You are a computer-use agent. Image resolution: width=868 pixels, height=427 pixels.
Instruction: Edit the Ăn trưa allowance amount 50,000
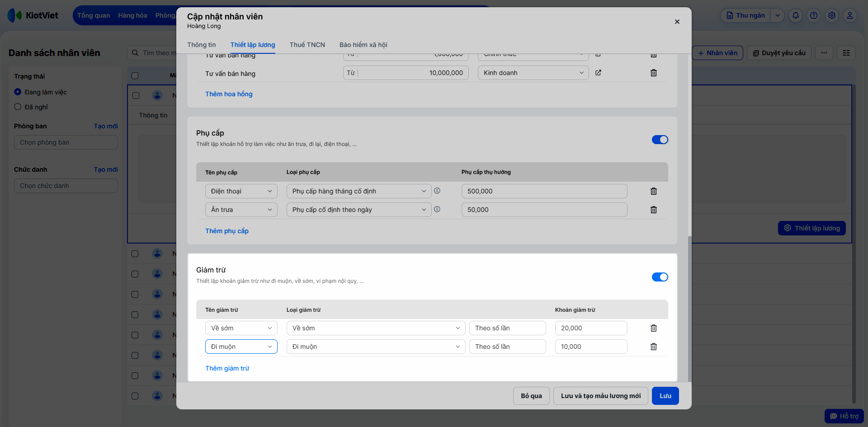(x=544, y=210)
